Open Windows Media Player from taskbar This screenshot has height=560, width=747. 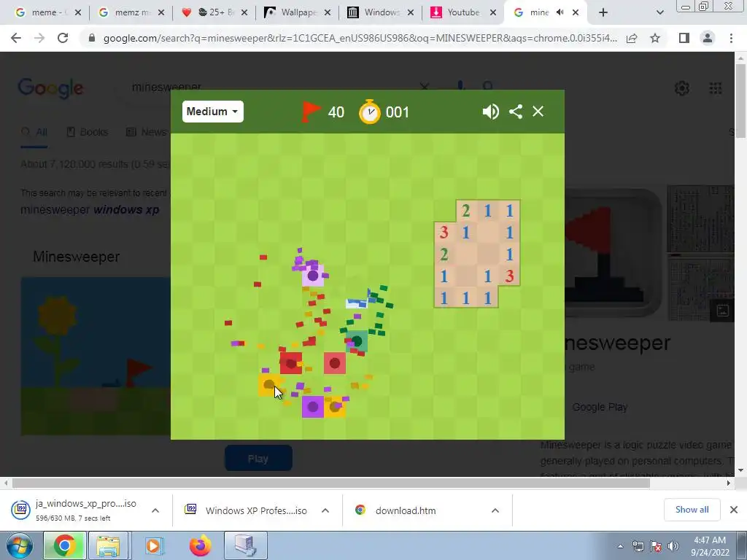point(153,545)
